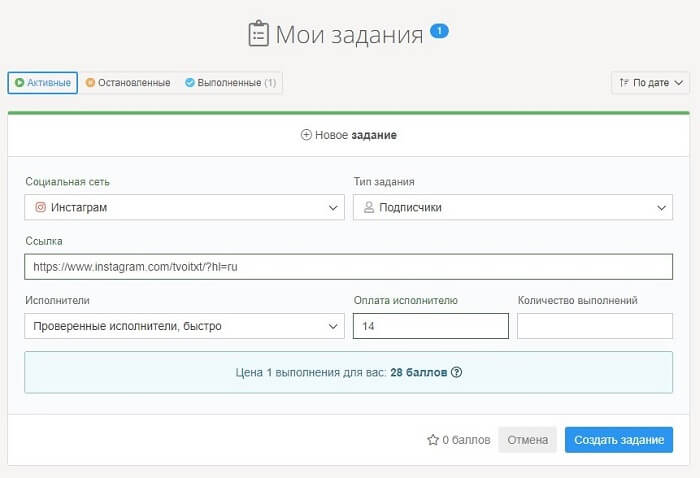Click the Количество выполнений label

[x=578, y=300]
